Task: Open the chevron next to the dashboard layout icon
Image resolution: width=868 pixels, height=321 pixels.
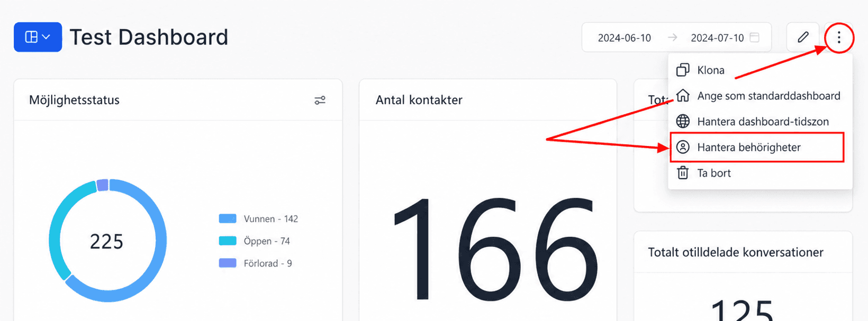Action: (x=46, y=37)
